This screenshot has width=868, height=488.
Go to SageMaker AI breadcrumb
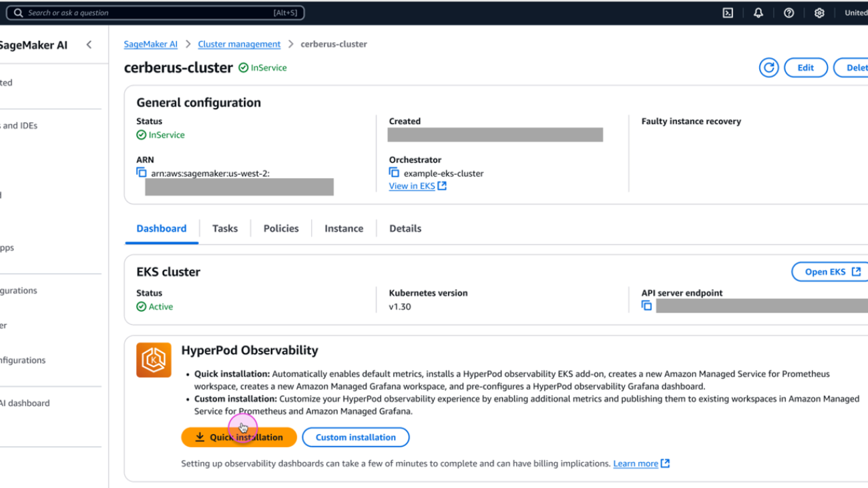pyautogui.click(x=151, y=44)
